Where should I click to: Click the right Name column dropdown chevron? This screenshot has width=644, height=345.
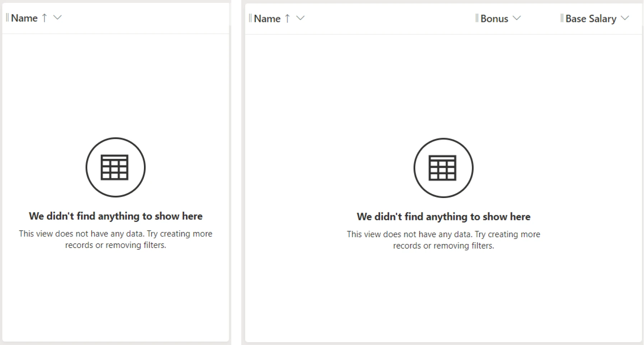tap(300, 18)
